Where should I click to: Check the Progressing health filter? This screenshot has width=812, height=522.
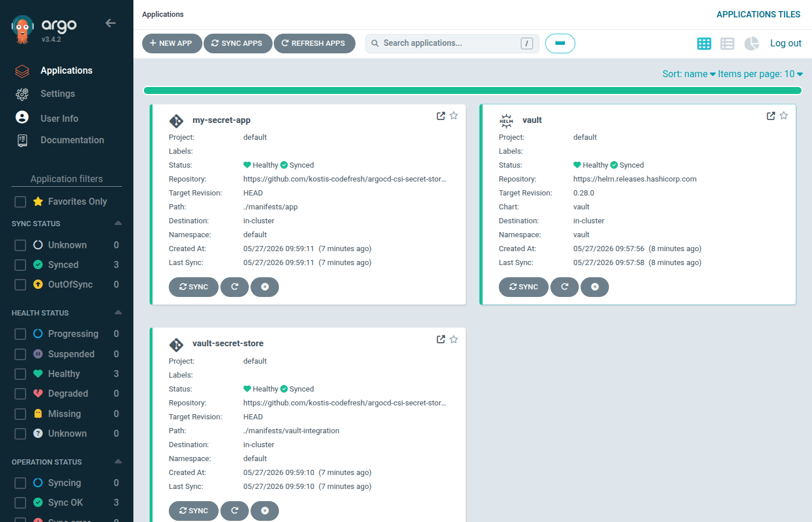pos(20,334)
